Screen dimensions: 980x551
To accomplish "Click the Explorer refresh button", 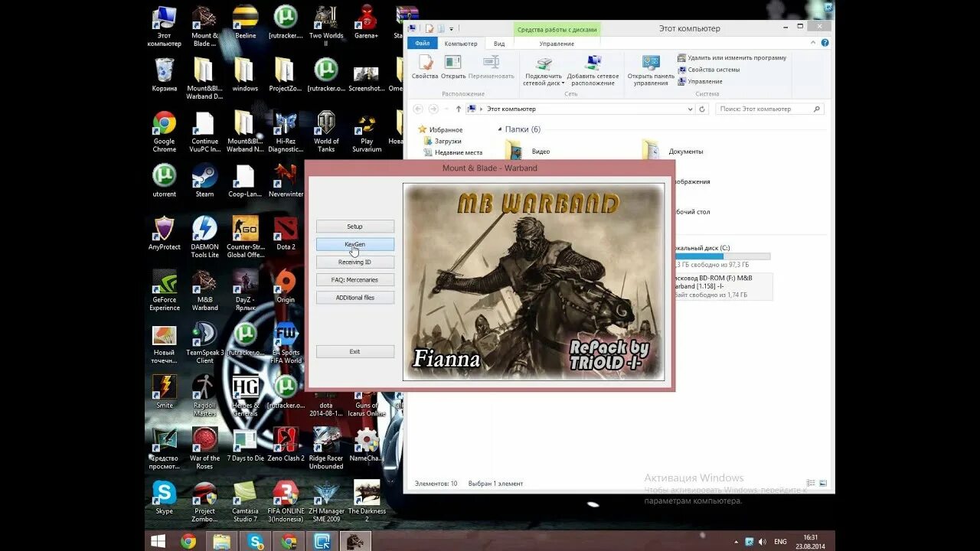I will click(x=702, y=109).
